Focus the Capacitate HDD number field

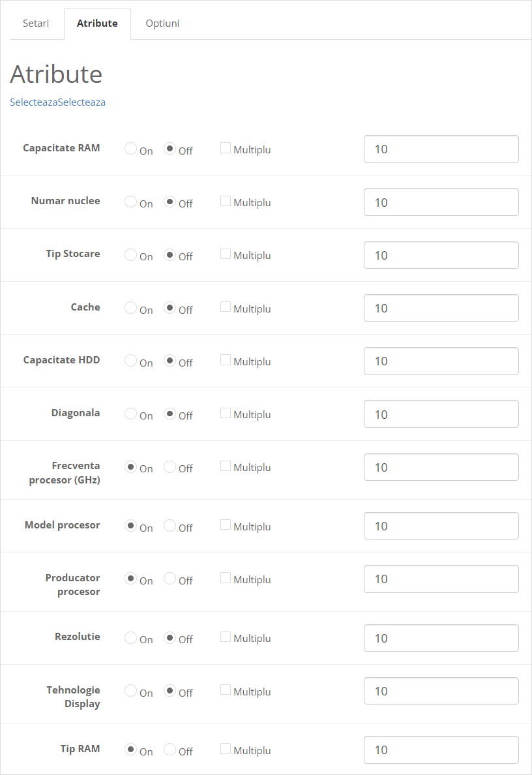click(x=441, y=361)
